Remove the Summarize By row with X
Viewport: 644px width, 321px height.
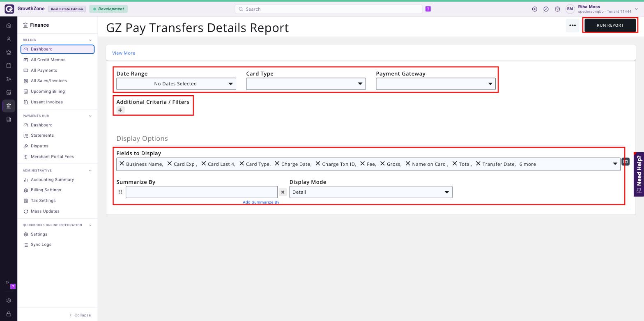click(283, 192)
